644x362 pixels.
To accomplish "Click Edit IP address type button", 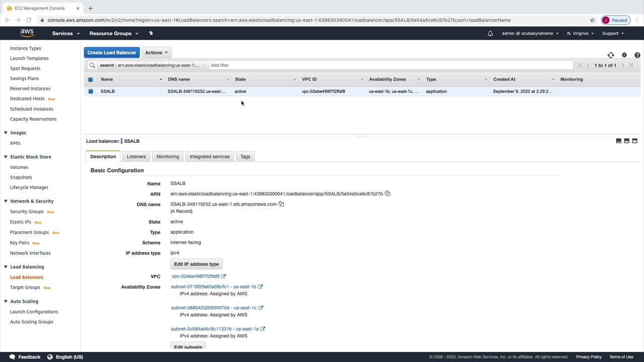I will pyautogui.click(x=196, y=264).
